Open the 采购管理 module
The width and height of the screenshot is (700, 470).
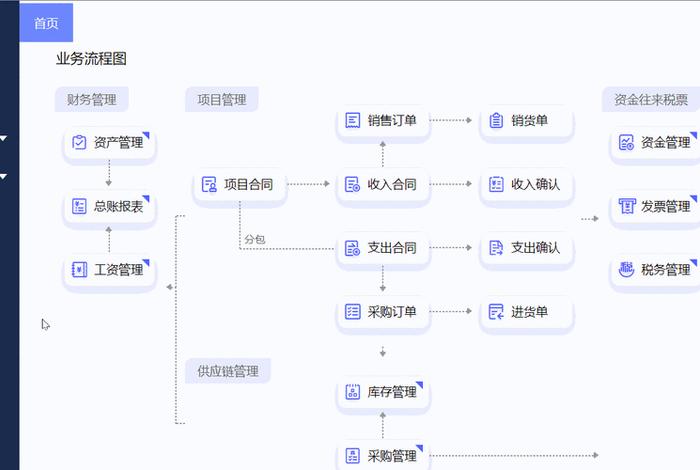(x=382, y=456)
